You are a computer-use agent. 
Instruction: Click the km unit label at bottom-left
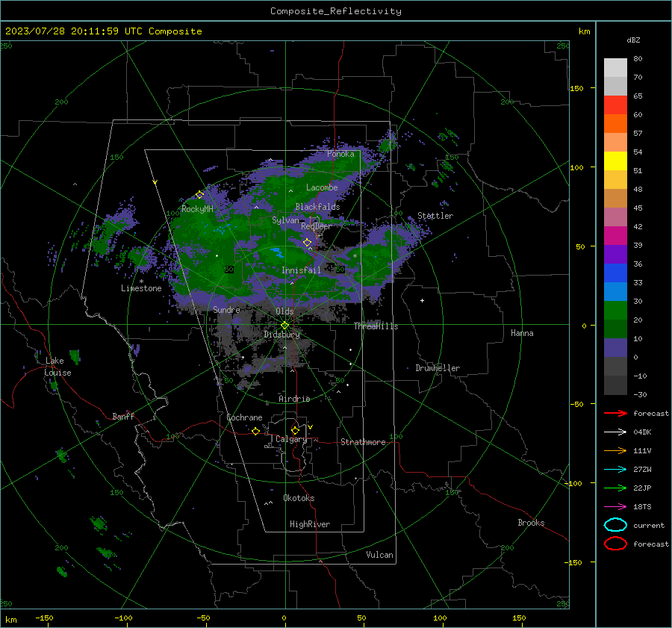pyautogui.click(x=10, y=620)
